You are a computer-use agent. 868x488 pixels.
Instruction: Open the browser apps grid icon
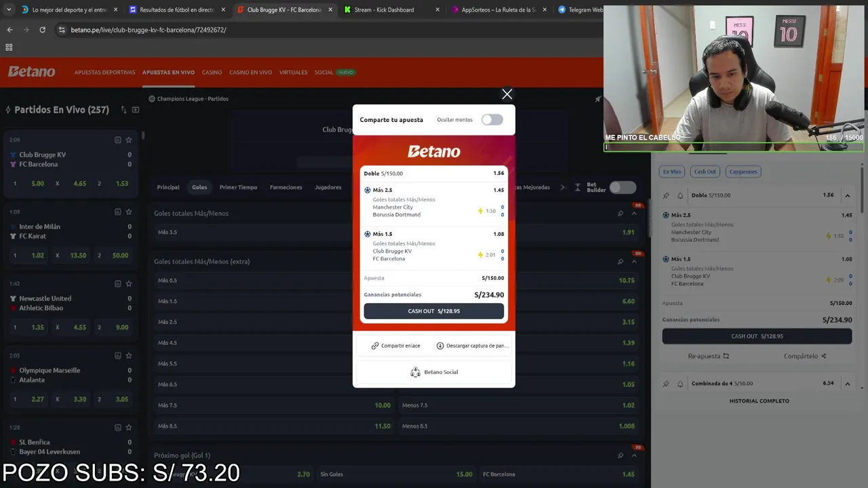click(9, 47)
